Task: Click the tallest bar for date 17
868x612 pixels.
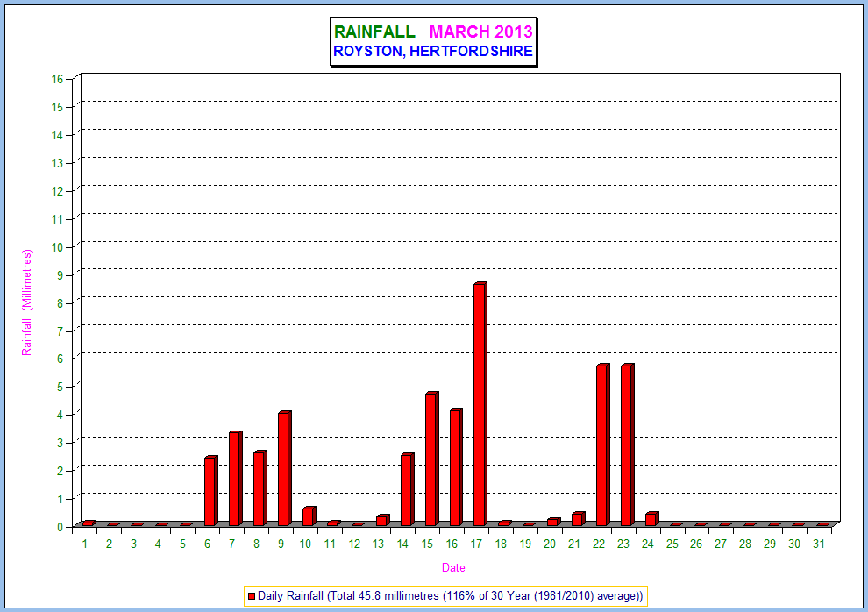Action: [480, 404]
